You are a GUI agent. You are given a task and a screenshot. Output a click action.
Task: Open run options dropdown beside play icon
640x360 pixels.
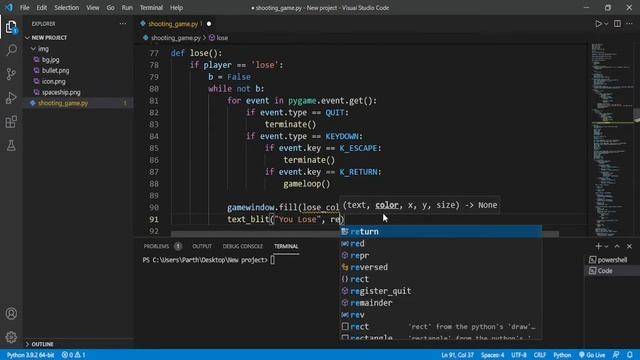point(606,24)
